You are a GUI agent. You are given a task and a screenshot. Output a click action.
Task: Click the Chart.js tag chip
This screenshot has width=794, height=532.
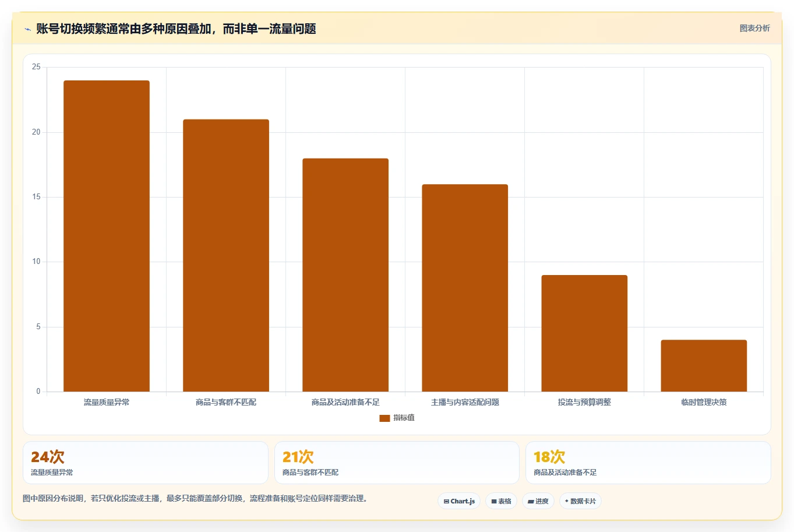pyautogui.click(x=459, y=501)
